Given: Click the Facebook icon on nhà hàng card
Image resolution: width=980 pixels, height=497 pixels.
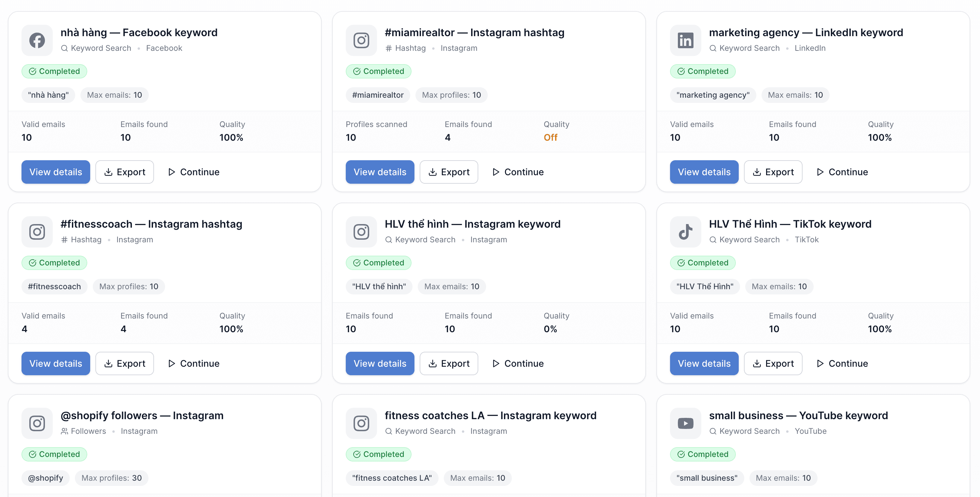Looking at the screenshot, I should pyautogui.click(x=37, y=40).
